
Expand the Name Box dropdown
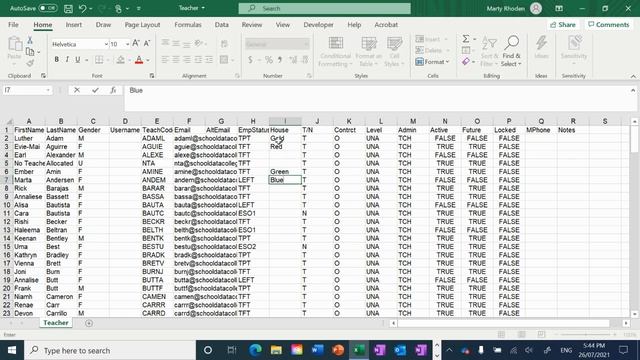click(x=48, y=90)
